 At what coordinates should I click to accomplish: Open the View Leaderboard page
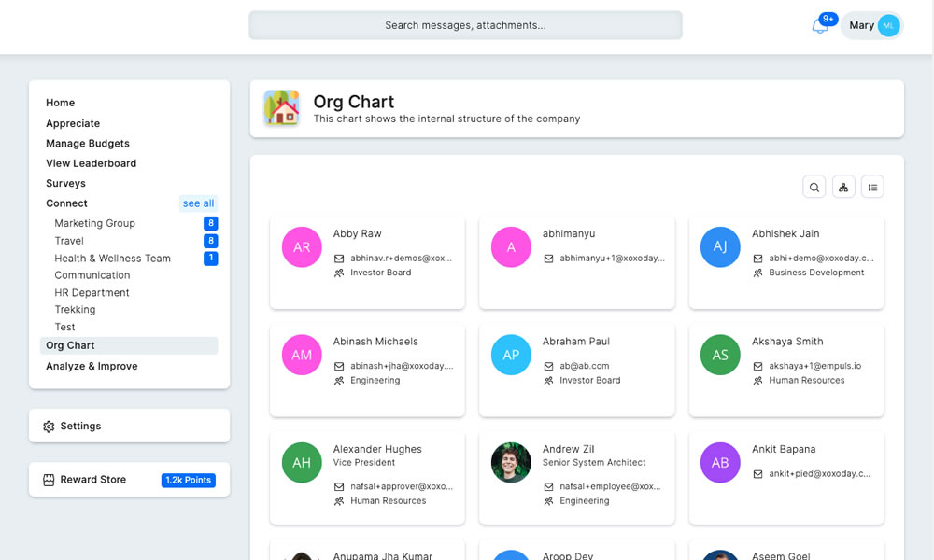pyautogui.click(x=91, y=163)
